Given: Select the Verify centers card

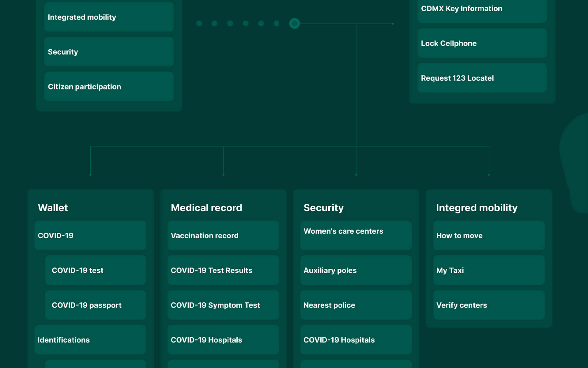Looking at the screenshot, I should click(x=489, y=305).
